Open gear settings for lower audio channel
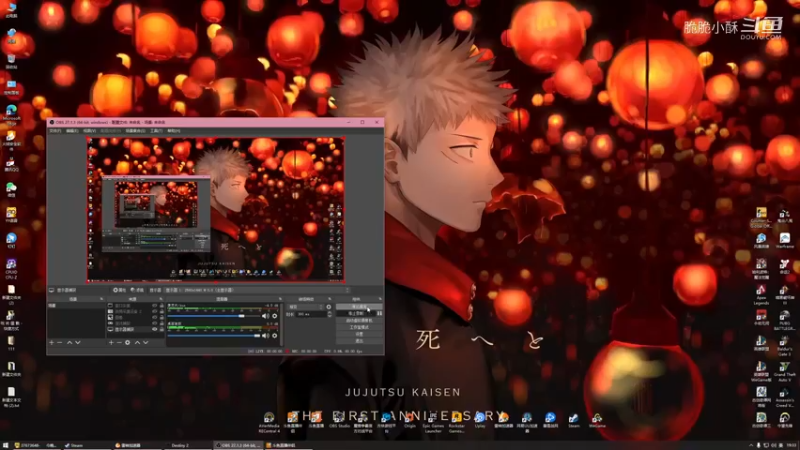Image resolution: width=800 pixels, height=450 pixels. pyautogui.click(x=274, y=336)
